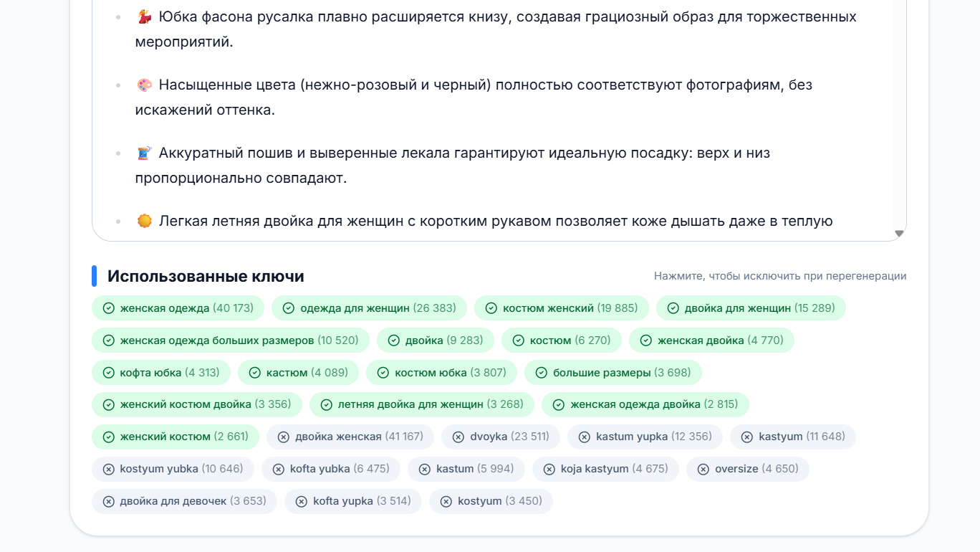
Task: Click the resize handle of description box
Action: (900, 234)
